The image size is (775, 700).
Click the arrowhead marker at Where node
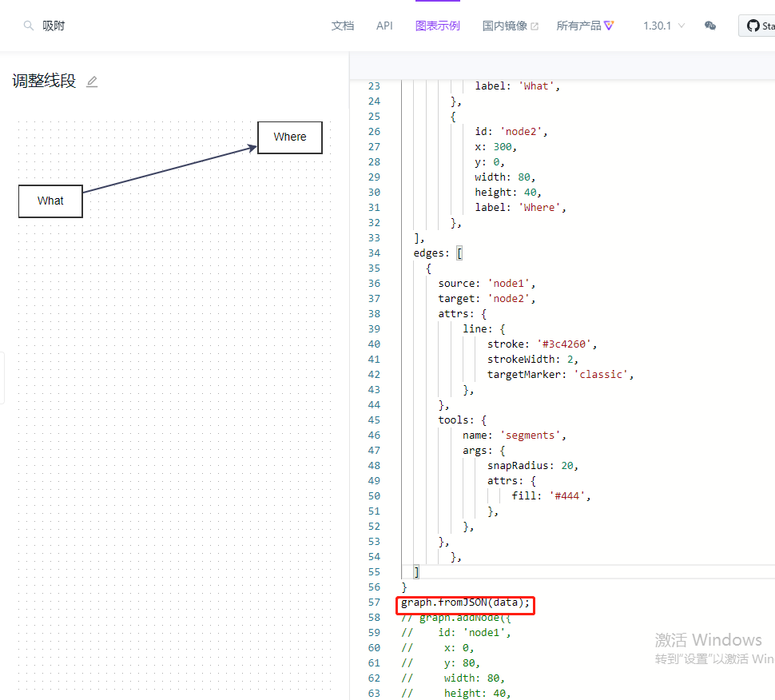click(252, 148)
